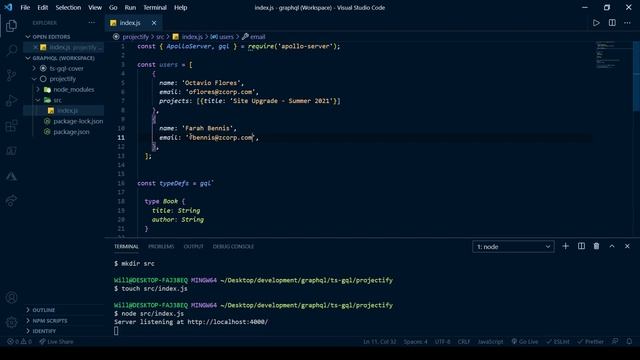Collapse the projectify folder
This screenshot has width=640, height=360.
point(64,79)
